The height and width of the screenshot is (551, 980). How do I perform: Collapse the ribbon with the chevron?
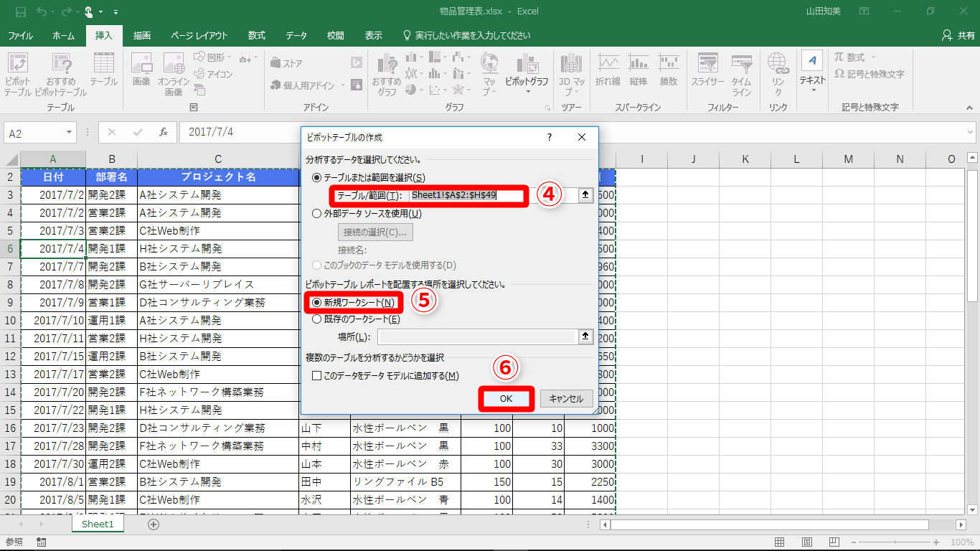969,108
